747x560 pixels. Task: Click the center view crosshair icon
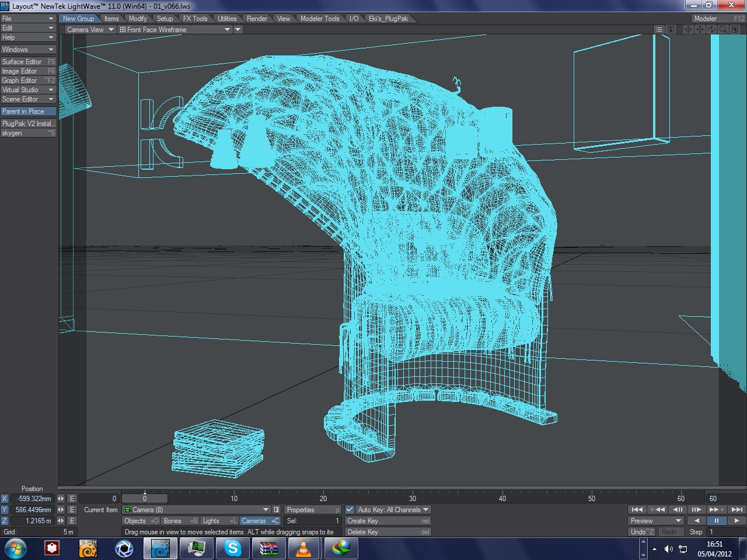coord(688,30)
